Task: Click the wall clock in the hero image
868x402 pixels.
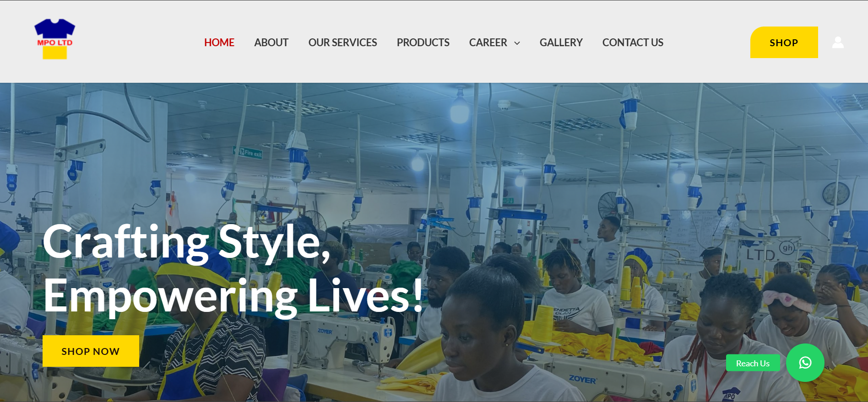Action: pos(836,193)
